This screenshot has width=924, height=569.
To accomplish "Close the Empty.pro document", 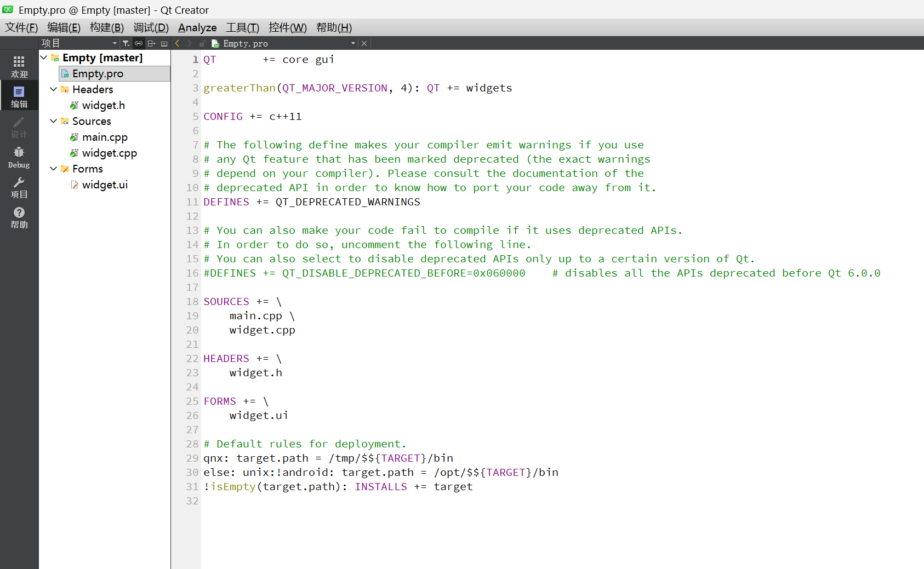I will coord(364,43).
